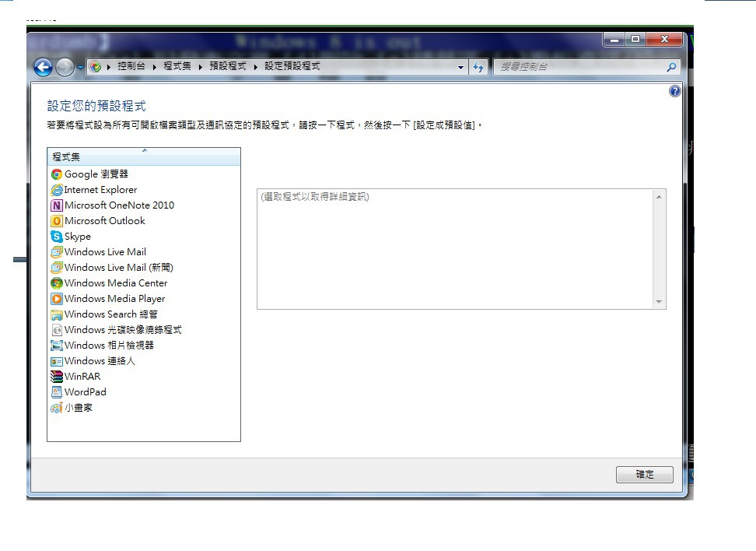Click the forward navigation arrow
756x551 pixels.
click(x=65, y=67)
